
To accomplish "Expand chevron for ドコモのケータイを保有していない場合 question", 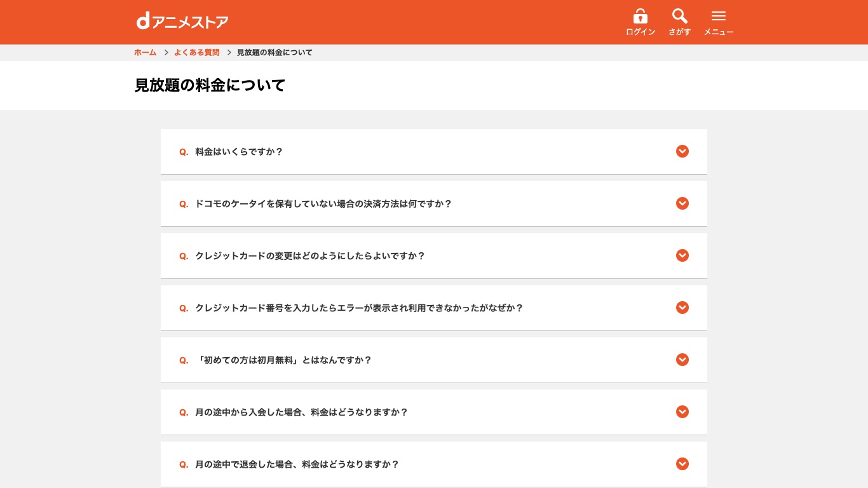I will click(682, 203).
